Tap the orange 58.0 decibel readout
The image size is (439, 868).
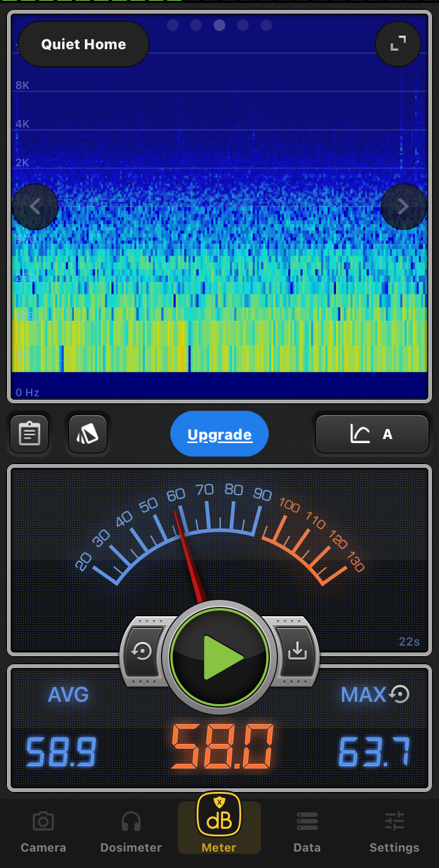pos(222,748)
